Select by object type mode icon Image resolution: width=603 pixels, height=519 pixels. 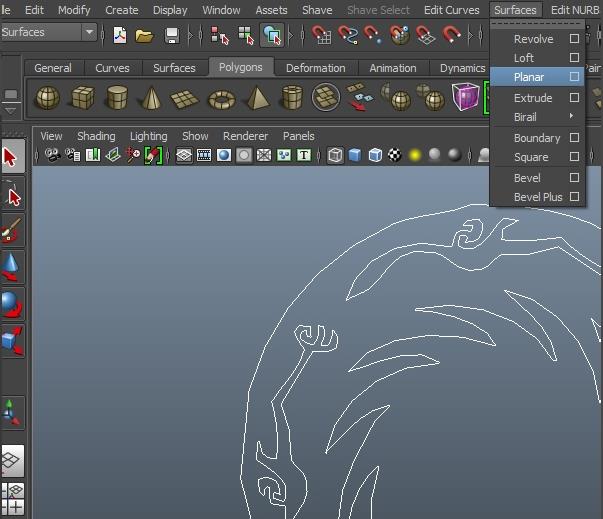pyautogui.click(x=246, y=35)
